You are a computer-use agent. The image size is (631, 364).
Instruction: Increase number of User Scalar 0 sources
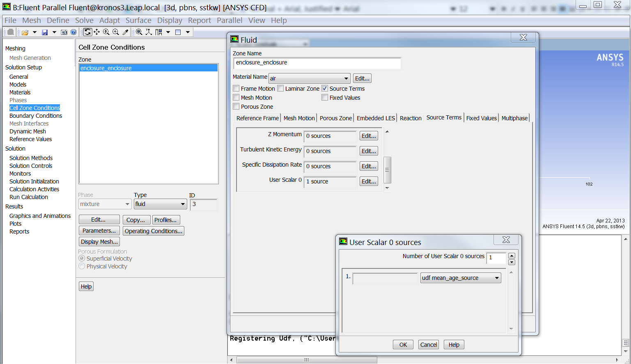tap(512, 256)
